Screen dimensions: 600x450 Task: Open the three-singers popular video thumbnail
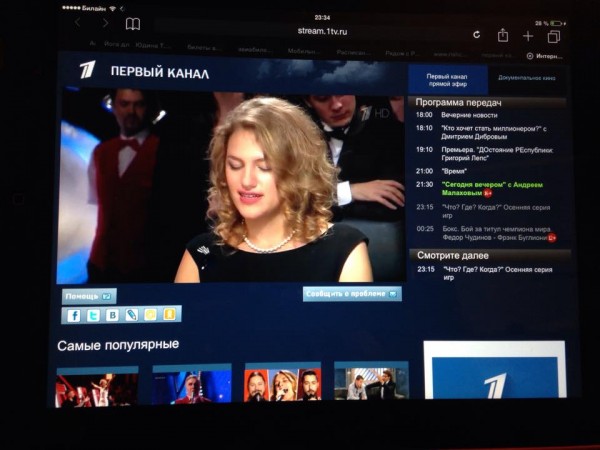(283, 384)
